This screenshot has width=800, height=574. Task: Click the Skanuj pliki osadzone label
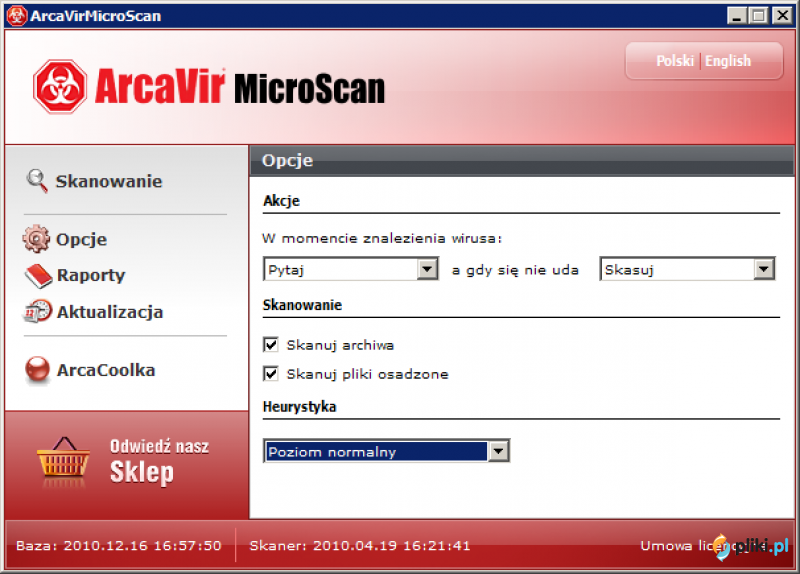pyautogui.click(x=367, y=375)
